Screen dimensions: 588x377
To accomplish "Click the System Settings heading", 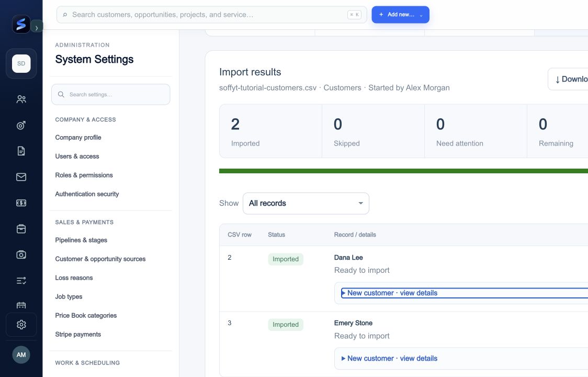I will click(x=94, y=59).
